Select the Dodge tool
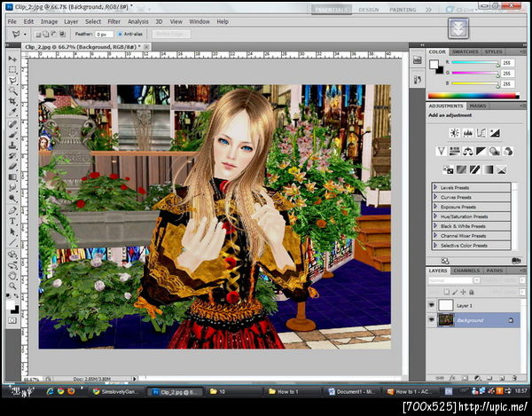Screen dimensions: 532x416 12,198
